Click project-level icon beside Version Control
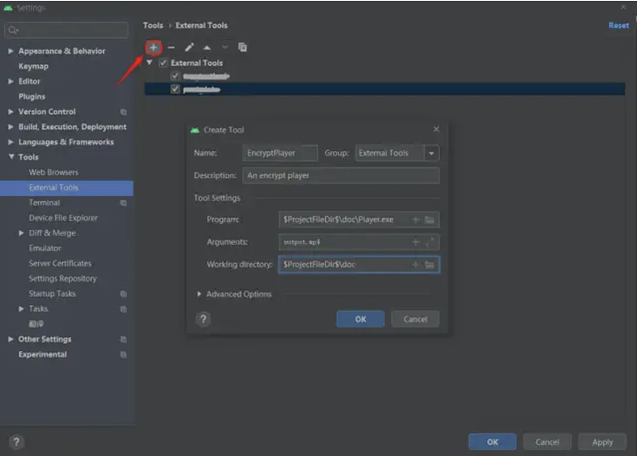The width and height of the screenshot is (637, 456). [x=124, y=112]
